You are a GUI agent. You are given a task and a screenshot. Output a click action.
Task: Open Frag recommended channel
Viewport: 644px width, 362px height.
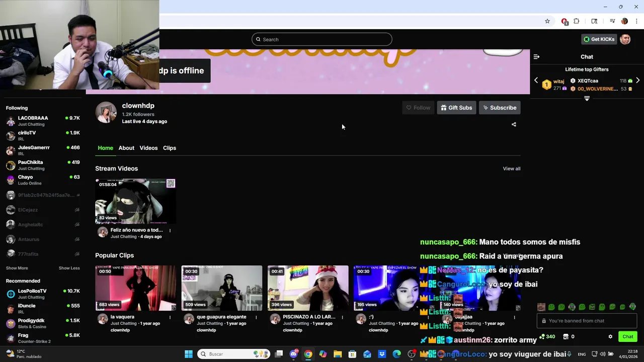pos(43,338)
